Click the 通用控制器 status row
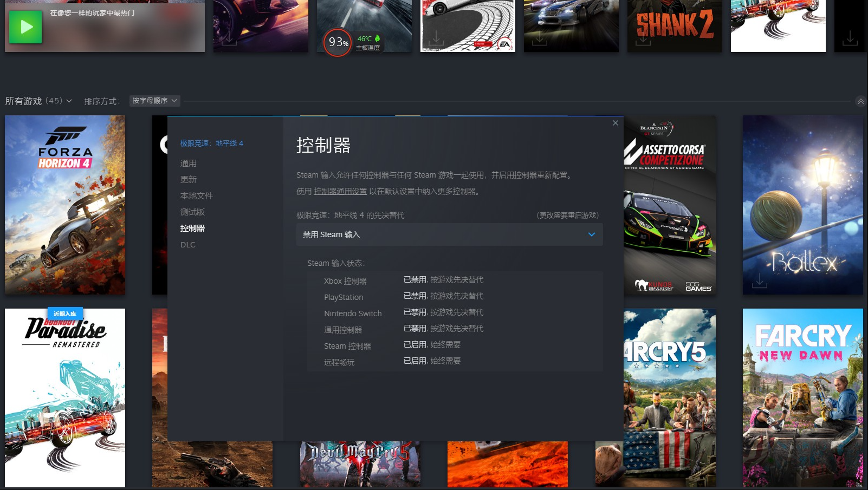Viewport: 868px width, 490px height. point(455,329)
